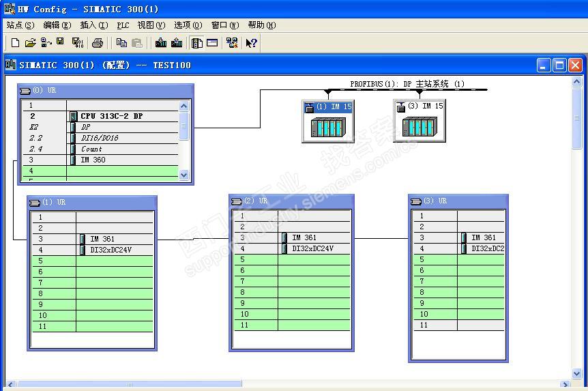
Task: Click the rack icon of (2) UR
Action: click(x=237, y=201)
